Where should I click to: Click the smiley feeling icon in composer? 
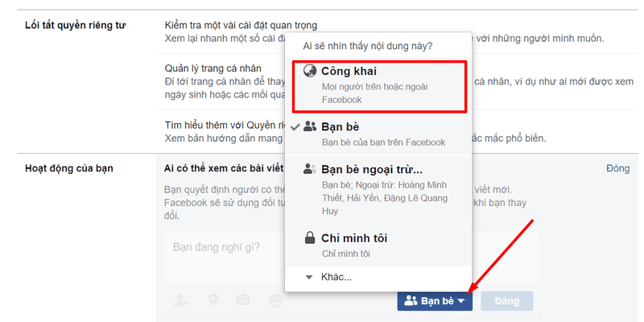[275, 300]
